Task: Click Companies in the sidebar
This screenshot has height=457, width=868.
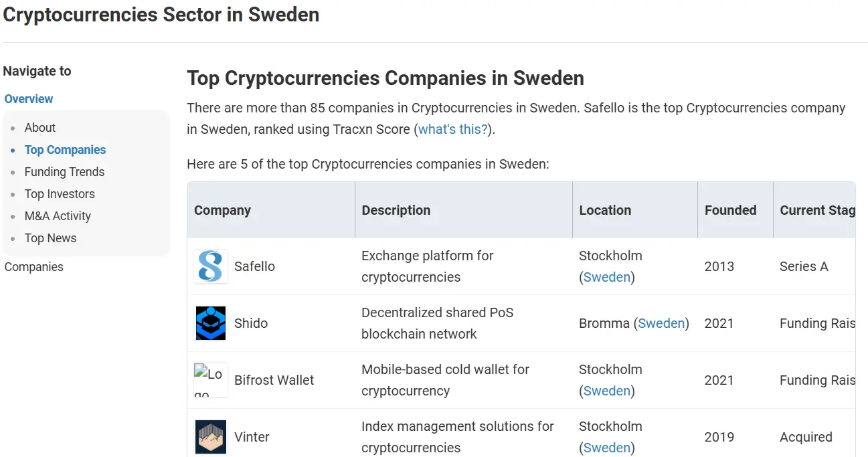Action: tap(34, 267)
